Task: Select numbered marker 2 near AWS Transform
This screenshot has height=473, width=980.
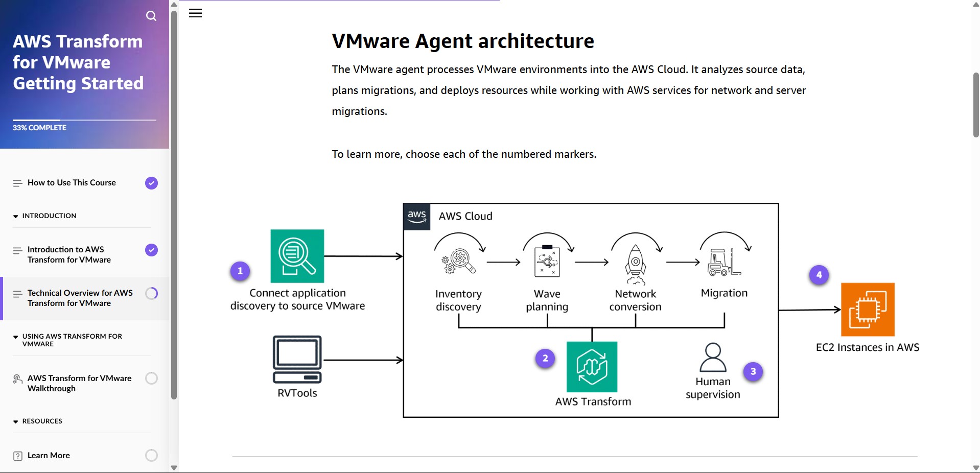Action: pos(545,359)
